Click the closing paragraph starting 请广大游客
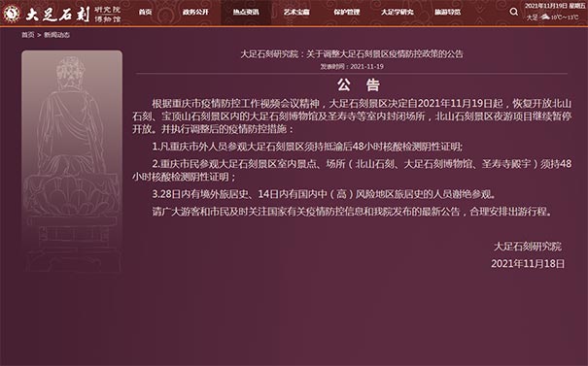Screen dimensions: 588x366 point(353,212)
